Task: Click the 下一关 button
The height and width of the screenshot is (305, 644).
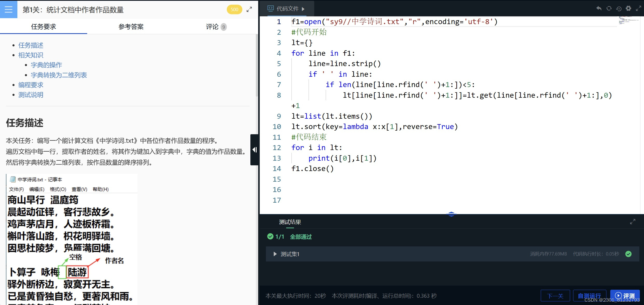Action: click(x=555, y=296)
